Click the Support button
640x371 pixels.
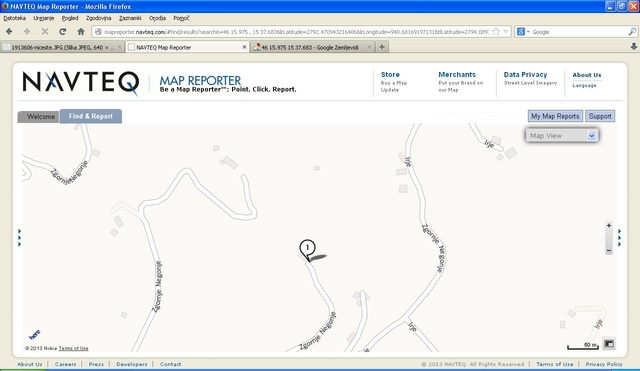600,116
